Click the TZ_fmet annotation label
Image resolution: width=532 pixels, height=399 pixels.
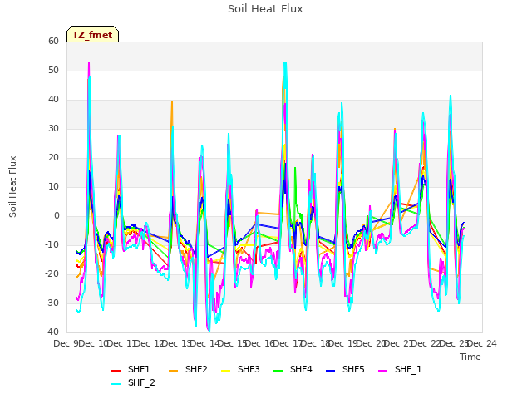(x=92, y=35)
